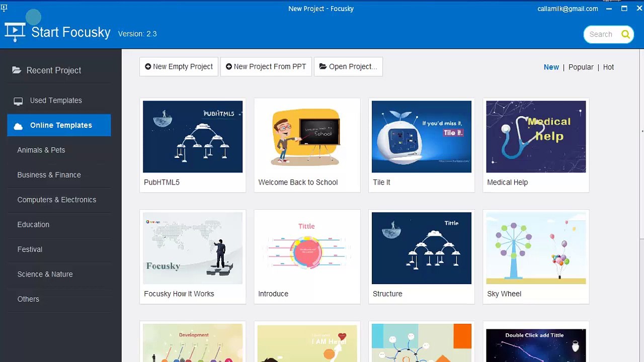Start a New Project From PPT
Image resolution: width=644 pixels, height=362 pixels.
266,66
